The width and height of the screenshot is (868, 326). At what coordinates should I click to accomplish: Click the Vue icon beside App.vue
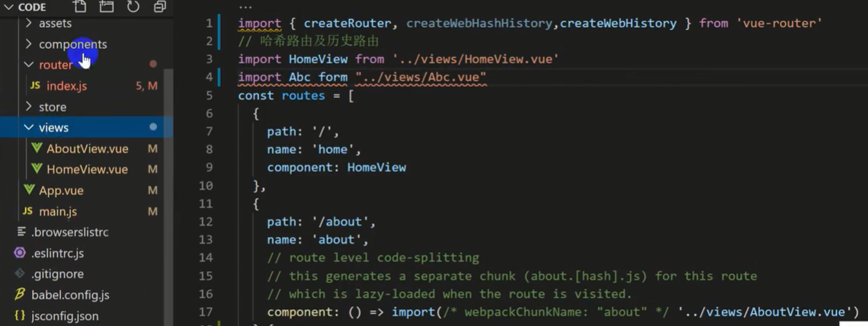(29, 190)
